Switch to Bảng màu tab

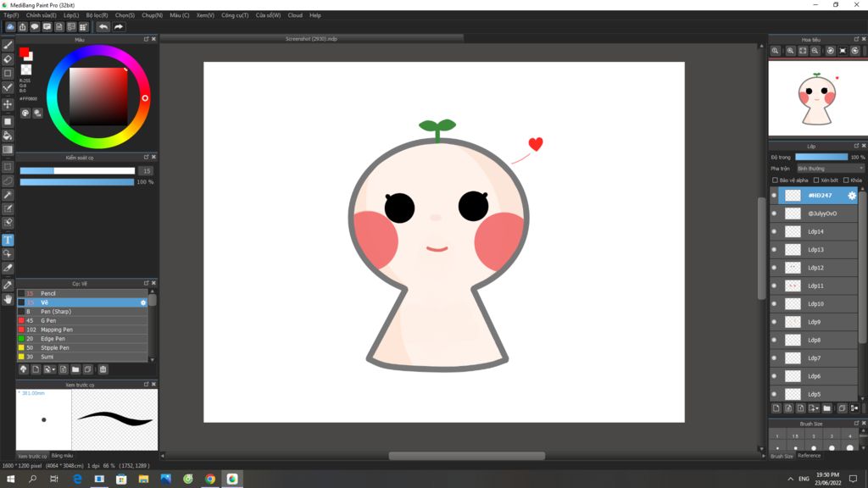tap(62, 456)
